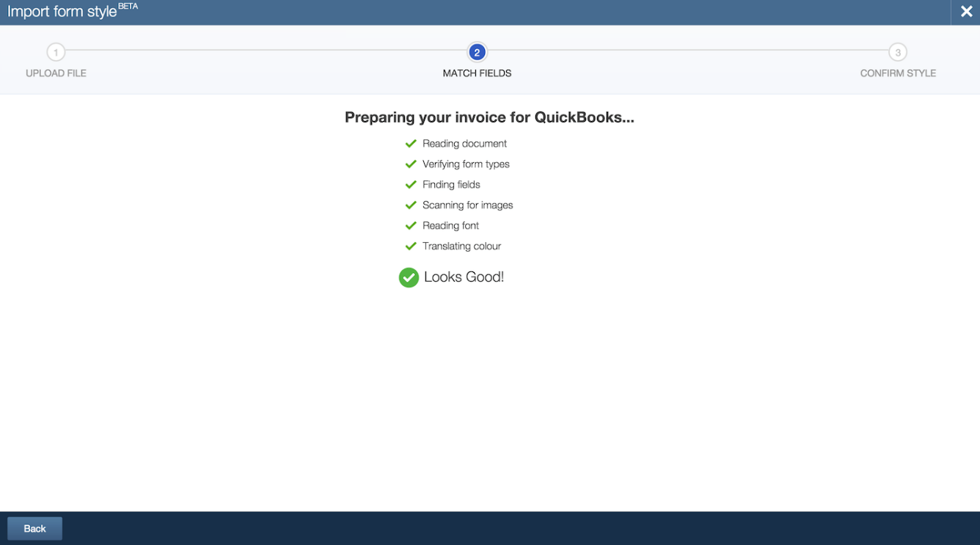Close the Import form style dialog
Image resolution: width=980 pixels, height=545 pixels.
tap(966, 12)
